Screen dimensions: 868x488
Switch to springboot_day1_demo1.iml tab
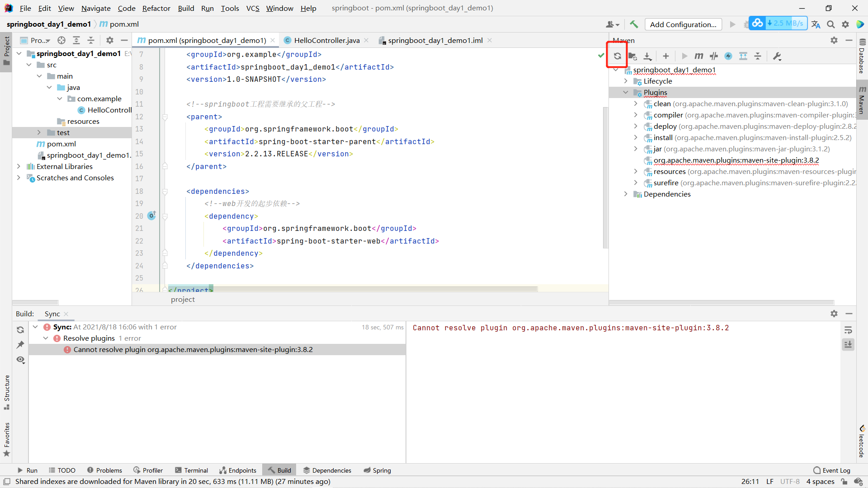click(435, 40)
